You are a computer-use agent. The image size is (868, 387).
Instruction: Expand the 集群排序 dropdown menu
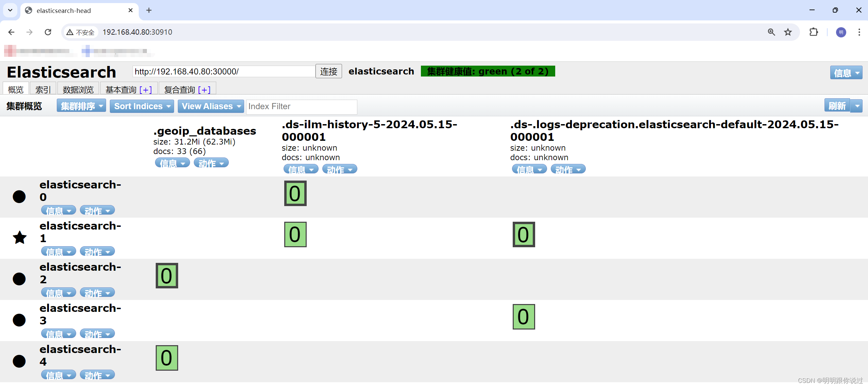[x=81, y=106]
